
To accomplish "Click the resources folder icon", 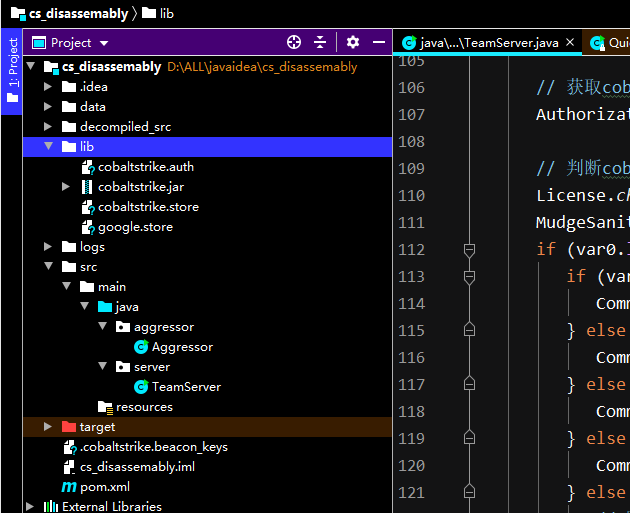I will click(x=105, y=407).
